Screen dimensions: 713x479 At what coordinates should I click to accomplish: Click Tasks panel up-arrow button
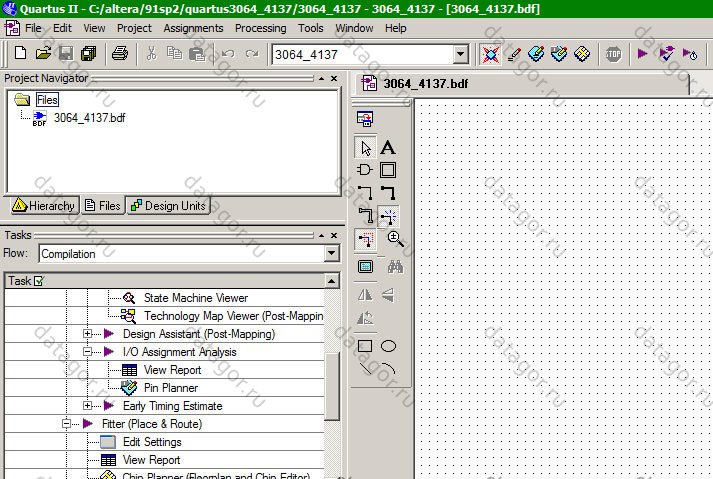click(x=321, y=236)
